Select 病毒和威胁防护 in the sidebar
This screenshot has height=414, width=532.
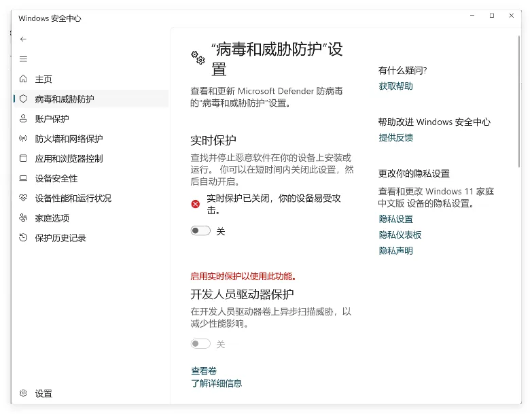click(x=90, y=99)
